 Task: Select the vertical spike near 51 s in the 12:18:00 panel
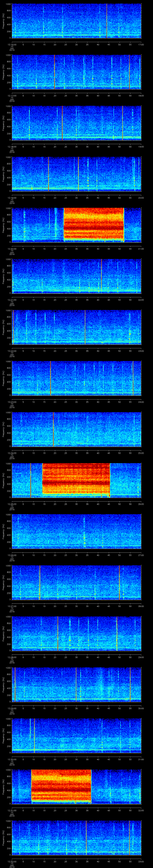123,123
